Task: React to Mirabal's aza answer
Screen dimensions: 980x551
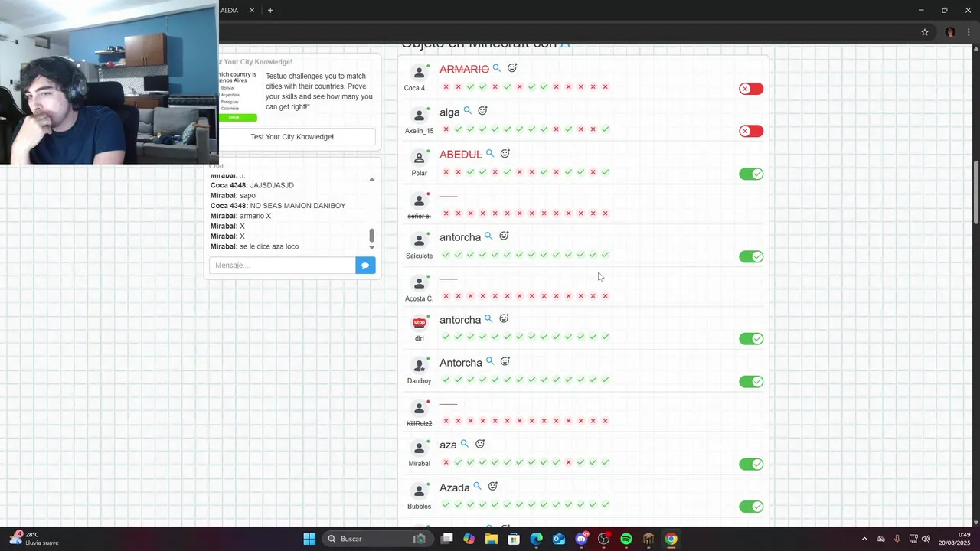Action: click(480, 445)
